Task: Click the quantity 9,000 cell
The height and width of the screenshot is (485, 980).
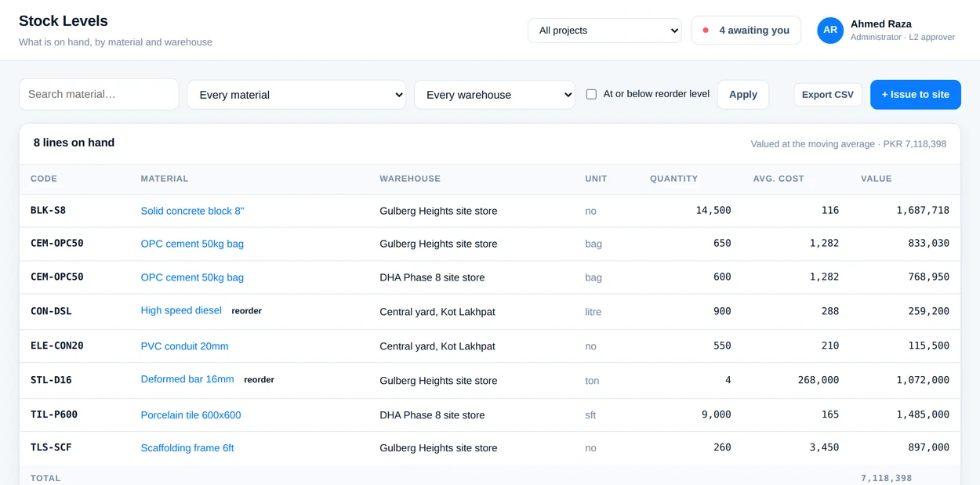Action: 717,414
